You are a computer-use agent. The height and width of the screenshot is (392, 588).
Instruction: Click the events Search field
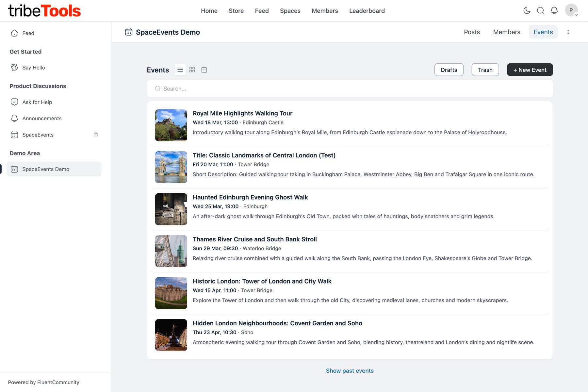(x=350, y=89)
